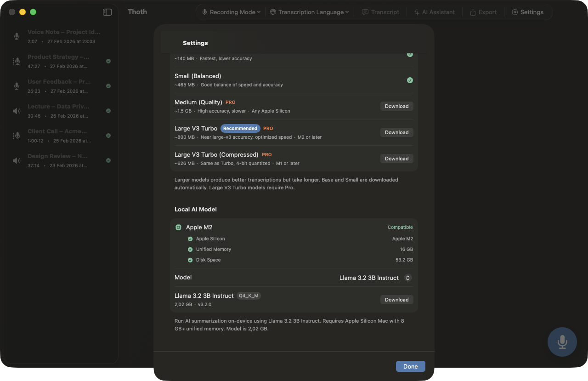The image size is (588, 381).
Task: Click the speaker icon beside Design Review
Action: tap(17, 160)
